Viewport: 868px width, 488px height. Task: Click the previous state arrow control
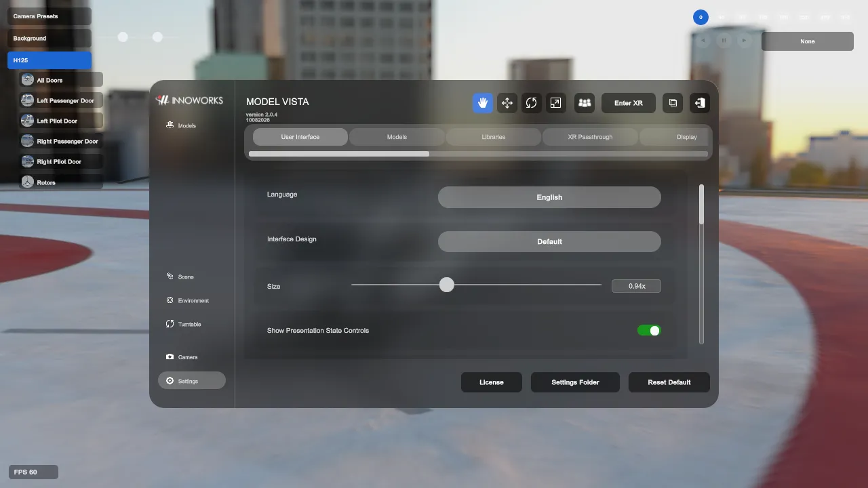[703, 41]
